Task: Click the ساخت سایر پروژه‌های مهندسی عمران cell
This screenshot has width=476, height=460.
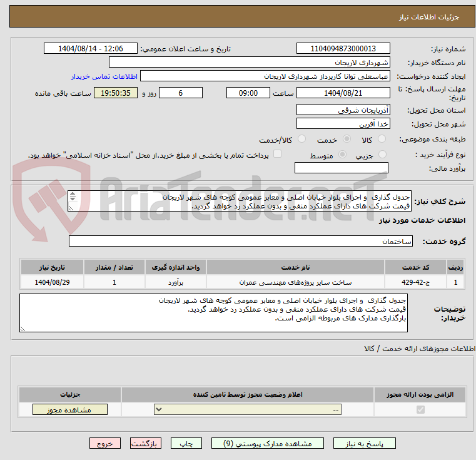Action: point(295,282)
